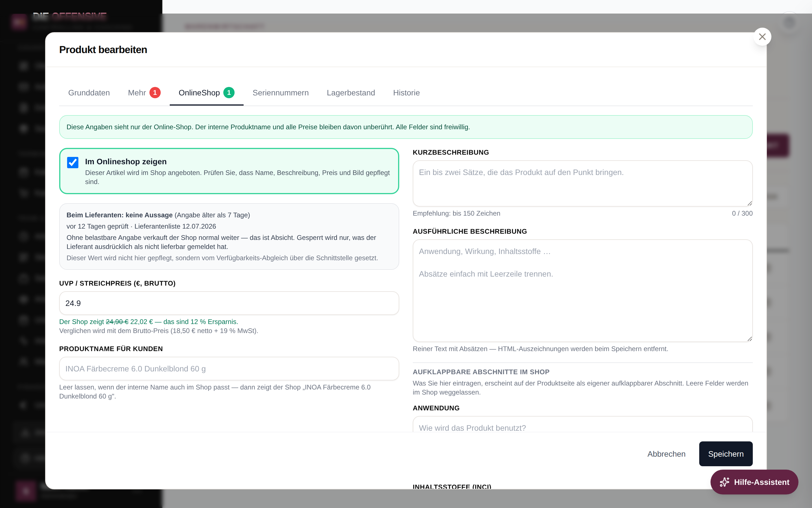Open the Mehr tab
The width and height of the screenshot is (812, 508).
[x=144, y=93]
